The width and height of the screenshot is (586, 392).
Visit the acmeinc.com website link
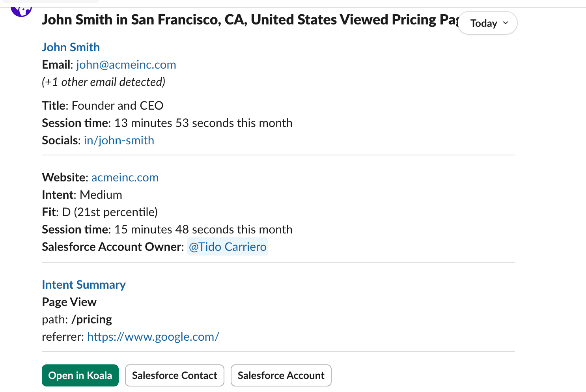click(125, 177)
